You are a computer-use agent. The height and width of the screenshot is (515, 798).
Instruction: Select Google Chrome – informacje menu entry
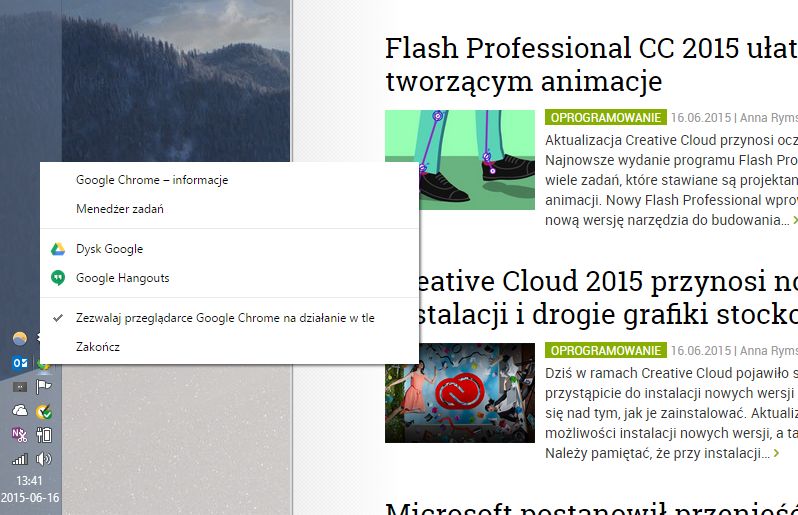click(x=229, y=180)
